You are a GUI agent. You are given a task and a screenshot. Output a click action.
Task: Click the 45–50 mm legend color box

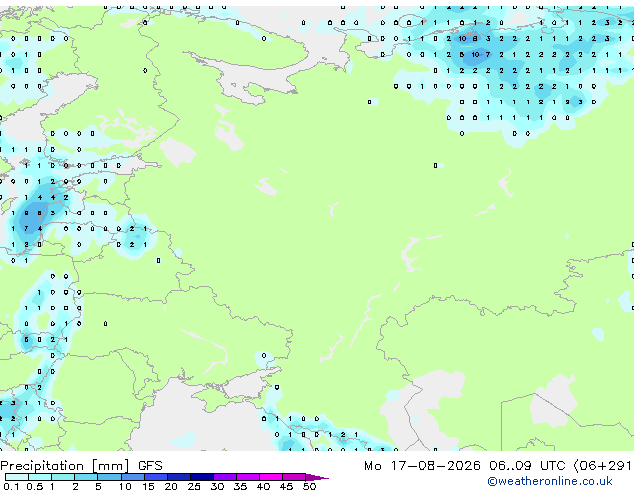tap(294, 477)
